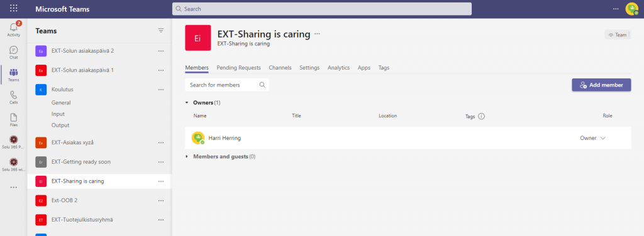The width and height of the screenshot is (644, 236).
Task: Select EXT-Tuotejulkistusryhmä team
Action: click(99, 220)
